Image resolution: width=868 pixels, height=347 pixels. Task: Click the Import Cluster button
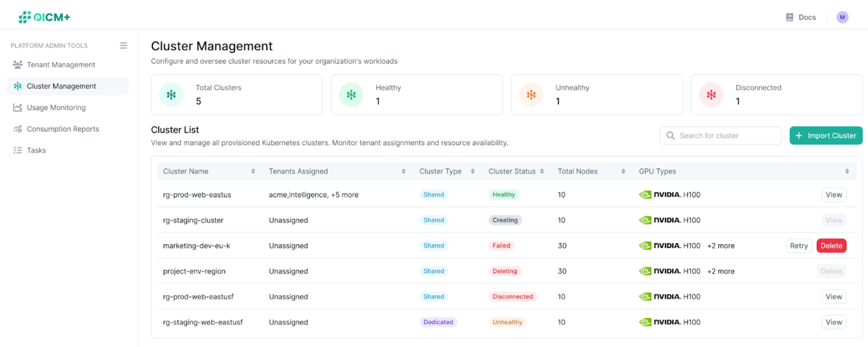[x=826, y=135]
